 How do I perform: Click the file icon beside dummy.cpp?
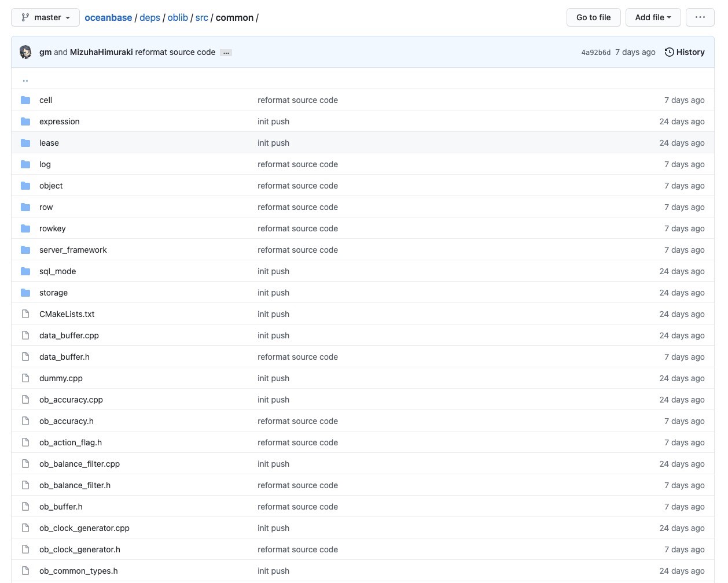pos(25,378)
